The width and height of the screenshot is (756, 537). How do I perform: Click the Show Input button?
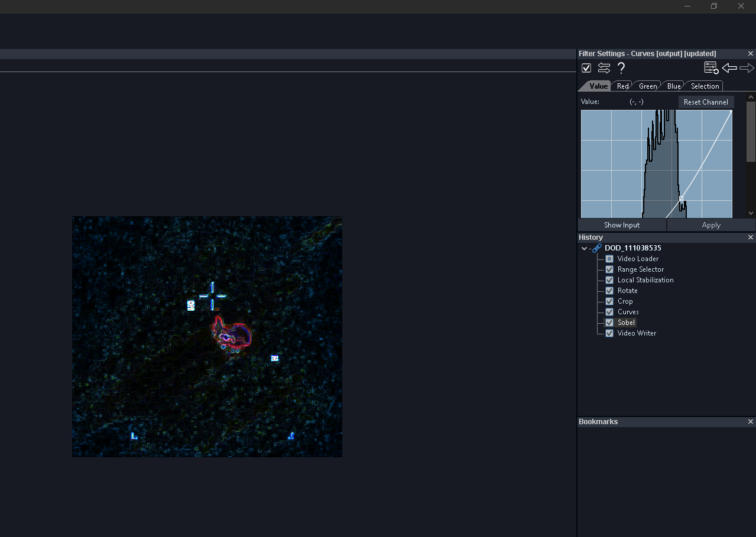pos(622,225)
